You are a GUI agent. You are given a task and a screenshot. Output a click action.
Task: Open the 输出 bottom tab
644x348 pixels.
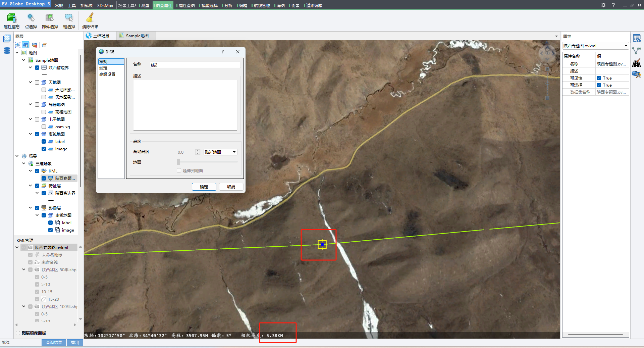pos(75,343)
